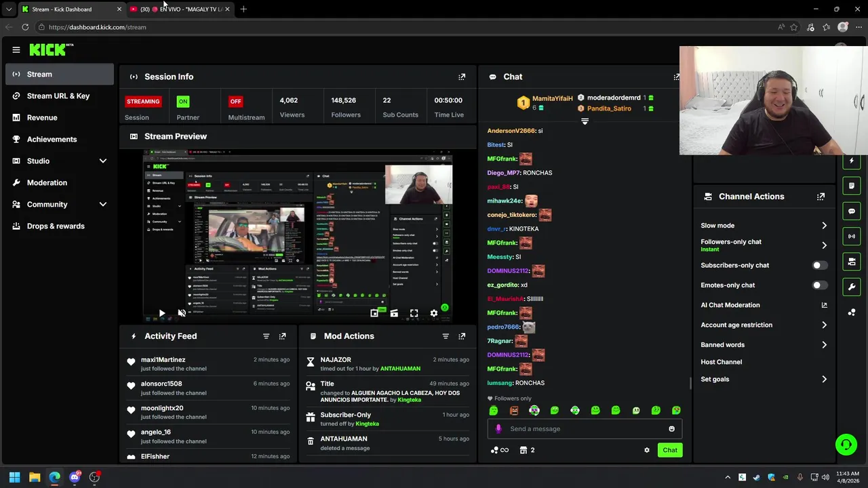Filter the Activity Feed list
Screen dimensions: 868x488
266,336
